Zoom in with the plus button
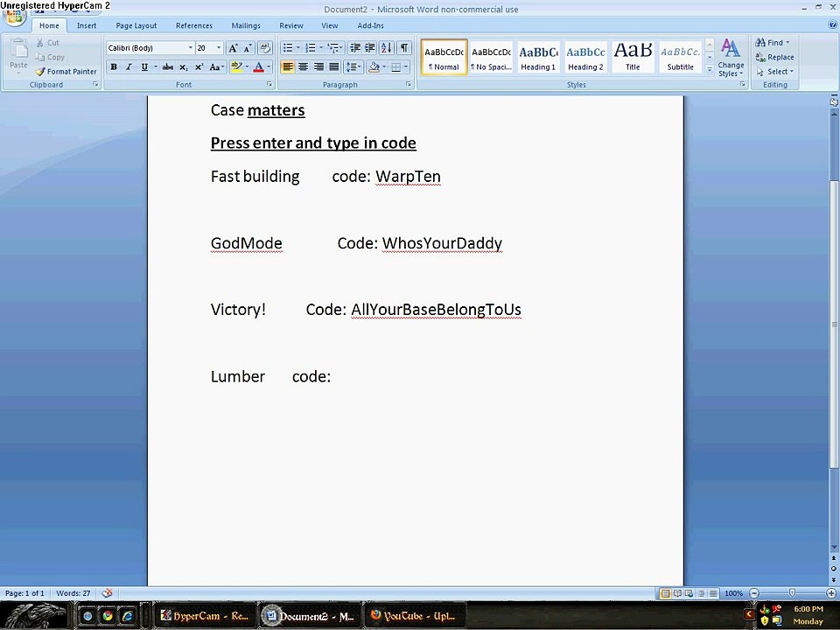 tap(831, 593)
